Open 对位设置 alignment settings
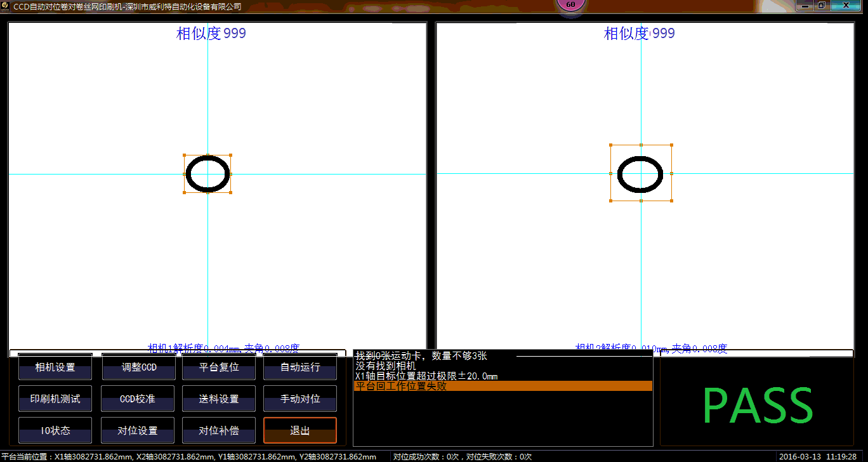The width and height of the screenshot is (868, 462). (x=138, y=430)
